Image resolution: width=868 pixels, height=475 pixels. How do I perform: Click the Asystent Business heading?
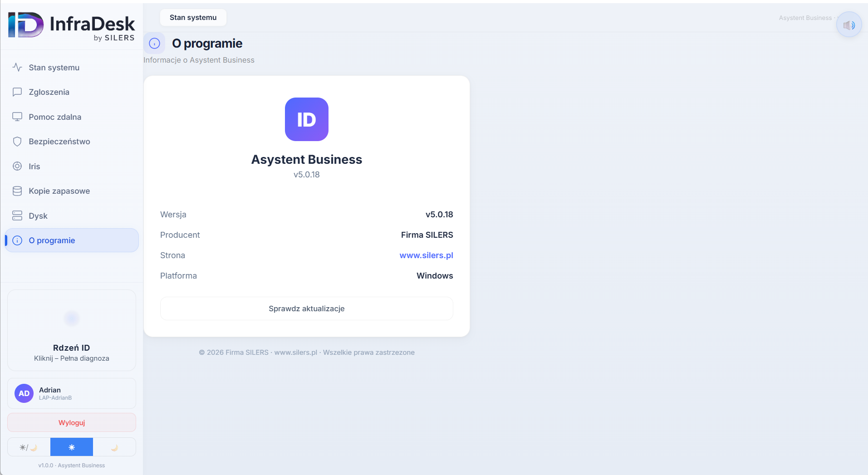[307, 160]
